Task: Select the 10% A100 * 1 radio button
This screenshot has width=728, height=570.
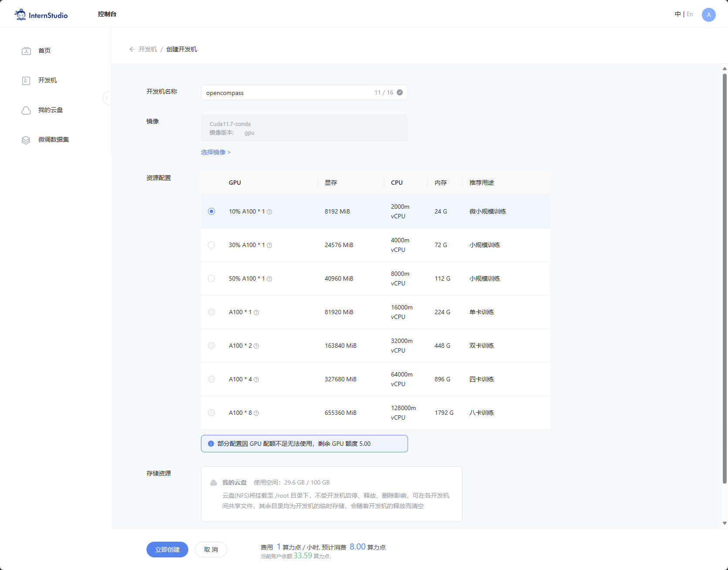Action: click(211, 211)
